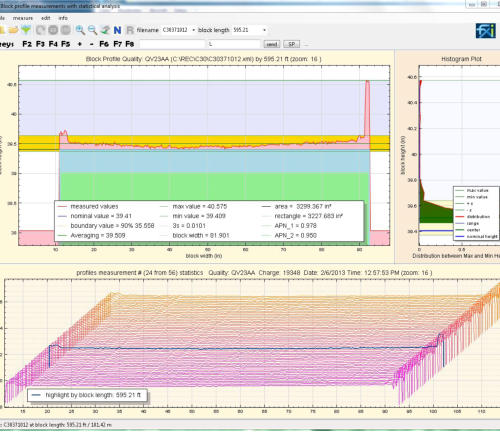Click the profiles measurement statistics title
The image size is (500, 432).
pyautogui.click(x=254, y=273)
